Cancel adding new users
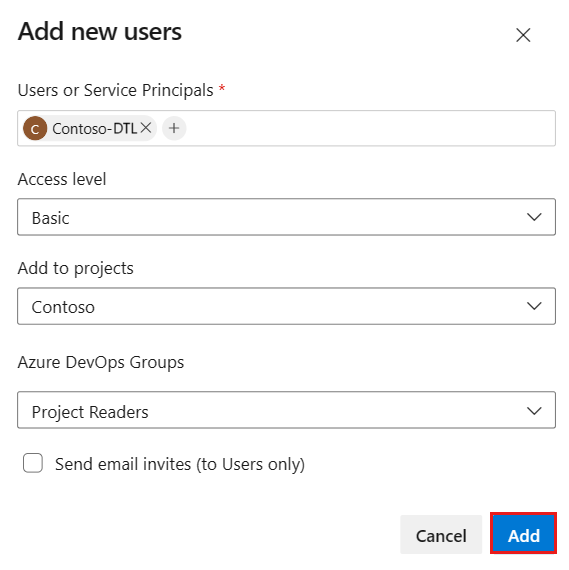Screen dimensions: 569x570 pos(441,535)
